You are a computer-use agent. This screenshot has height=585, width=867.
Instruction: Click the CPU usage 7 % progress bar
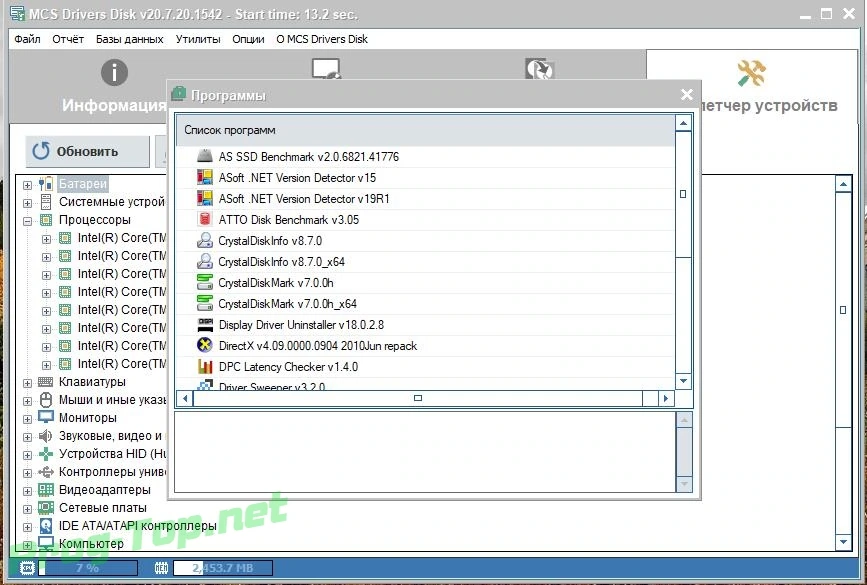[88, 568]
